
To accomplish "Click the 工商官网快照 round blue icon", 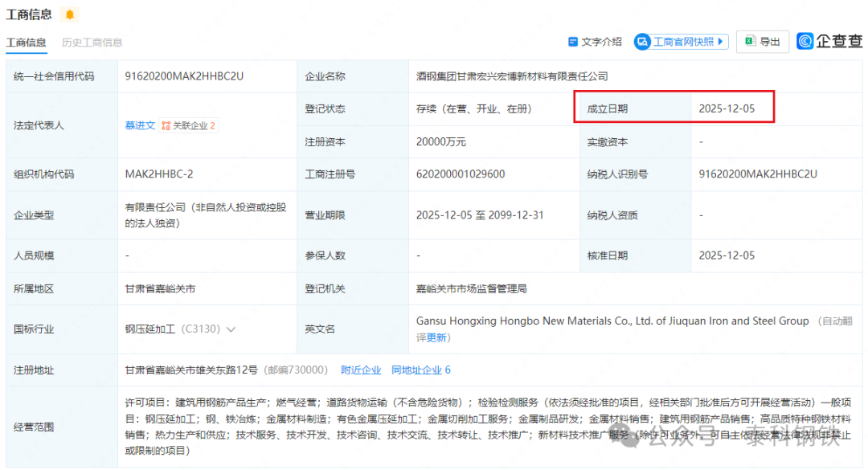I will 642,42.
